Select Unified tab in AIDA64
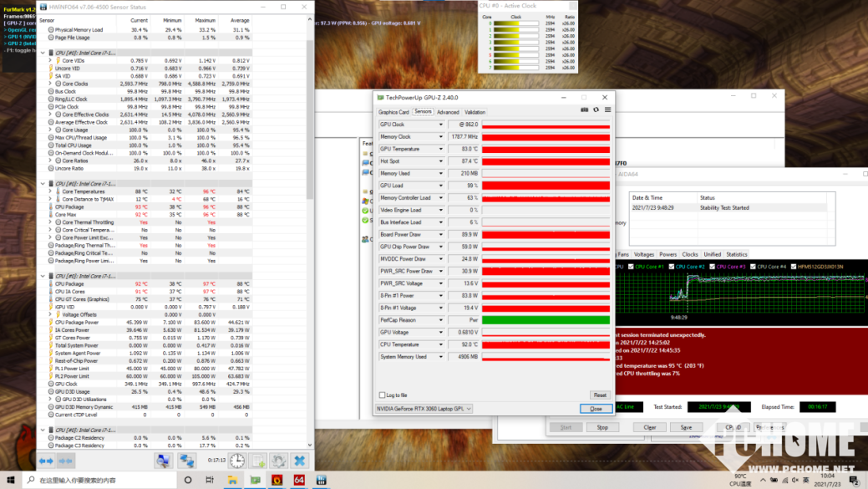This screenshot has height=489, width=868. coord(713,255)
